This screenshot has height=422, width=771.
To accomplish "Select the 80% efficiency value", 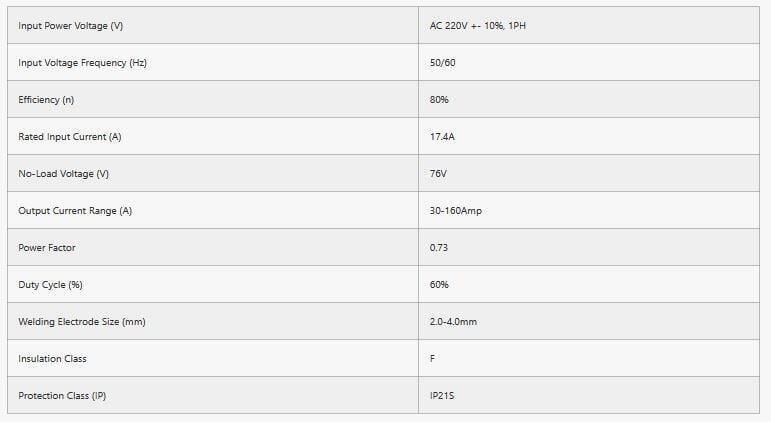I will [439, 99].
